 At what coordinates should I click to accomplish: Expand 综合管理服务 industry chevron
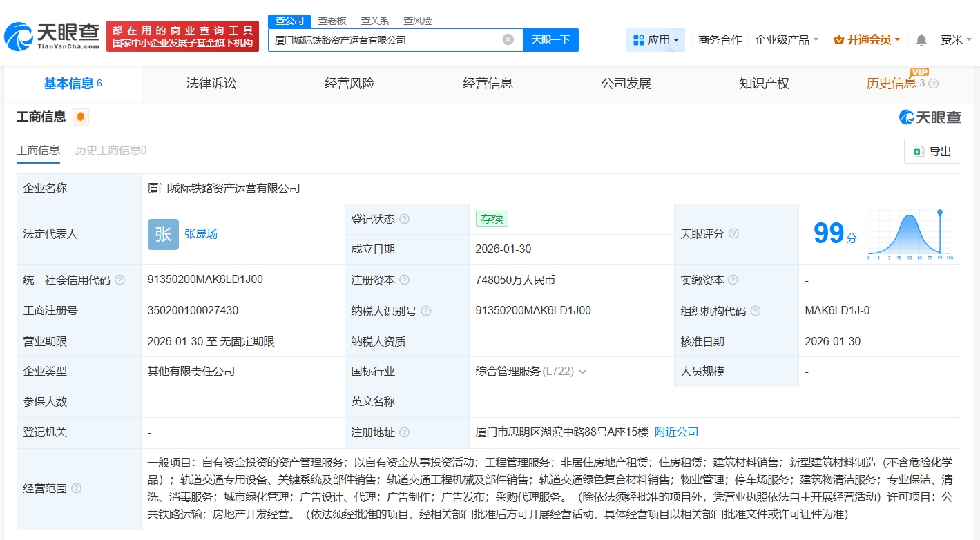coord(582,372)
